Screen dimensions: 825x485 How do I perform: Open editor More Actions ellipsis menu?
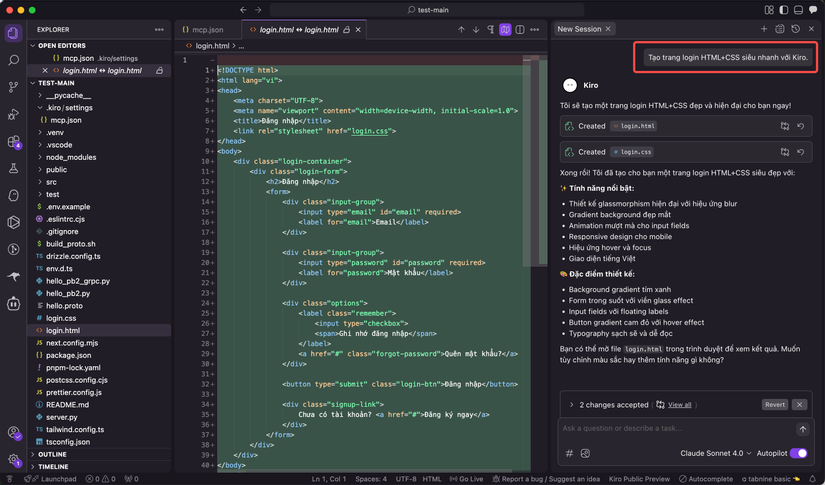tap(535, 30)
